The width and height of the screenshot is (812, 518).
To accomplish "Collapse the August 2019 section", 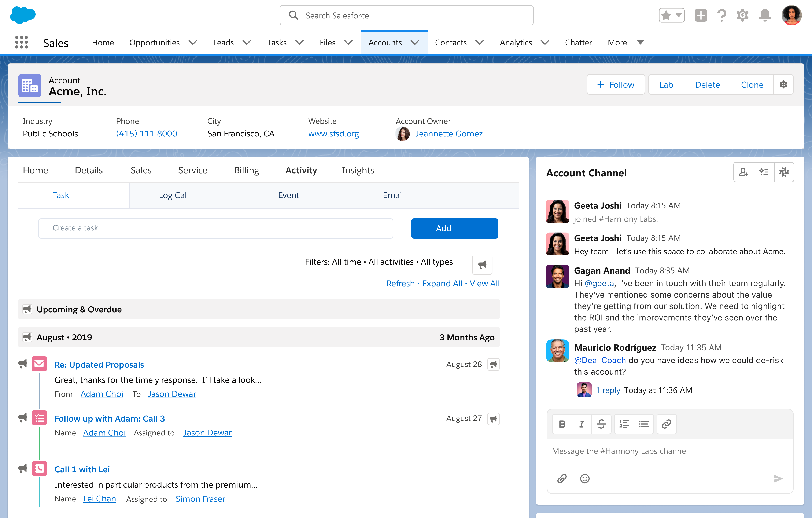I will point(27,337).
